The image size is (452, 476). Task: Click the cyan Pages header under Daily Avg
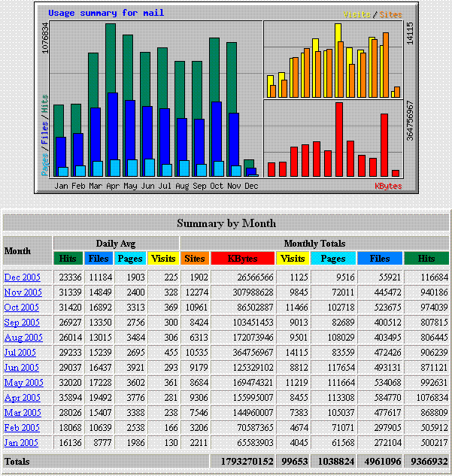(131, 259)
